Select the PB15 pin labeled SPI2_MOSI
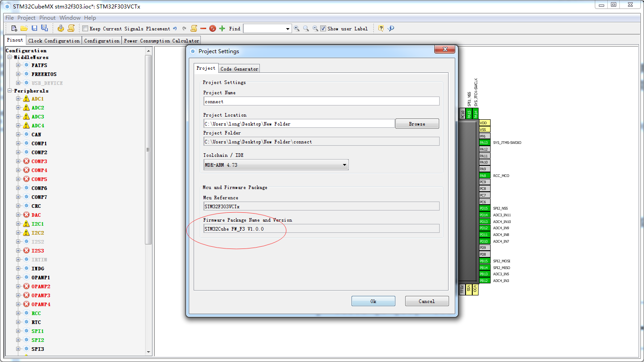Image resolution: width=644 pixels, height=362 pixels. click(x=485, y=261)
